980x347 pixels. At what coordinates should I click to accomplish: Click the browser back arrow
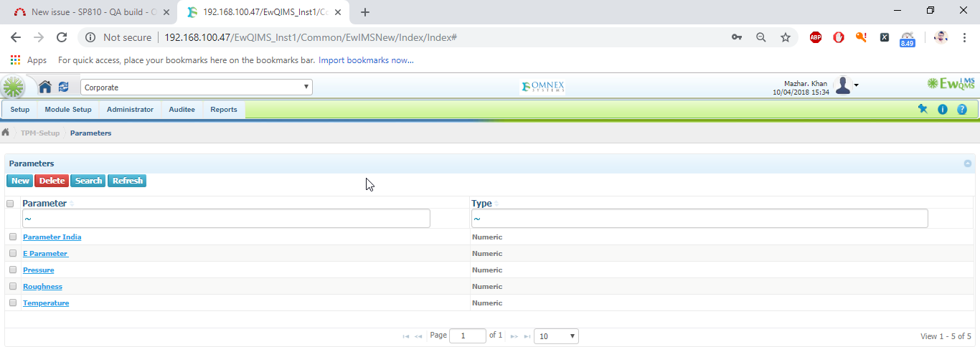point(16,37)
